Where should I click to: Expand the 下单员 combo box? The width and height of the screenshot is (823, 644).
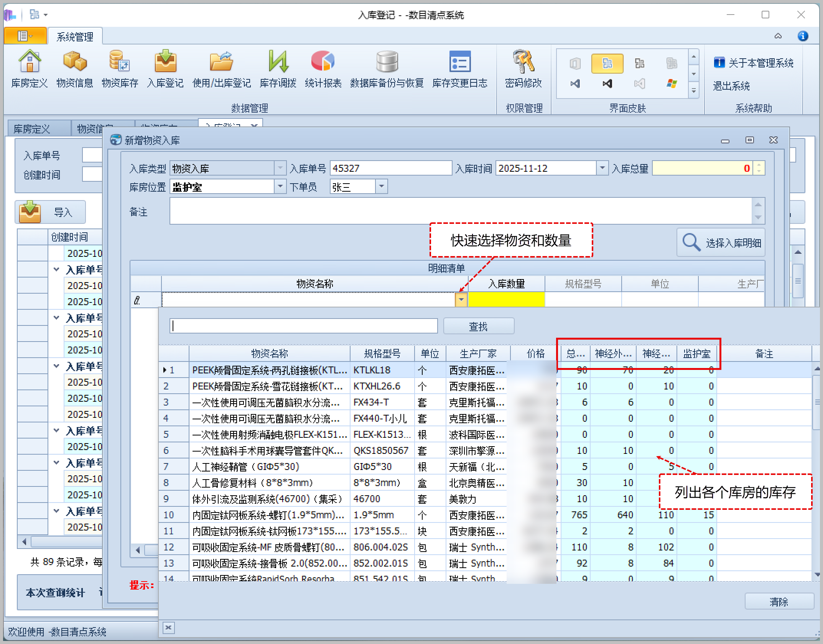[x=381, y=187]
